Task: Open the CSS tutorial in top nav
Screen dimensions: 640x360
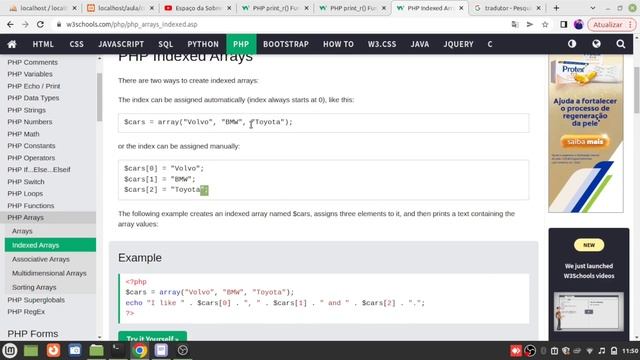Action: (76, 44)
